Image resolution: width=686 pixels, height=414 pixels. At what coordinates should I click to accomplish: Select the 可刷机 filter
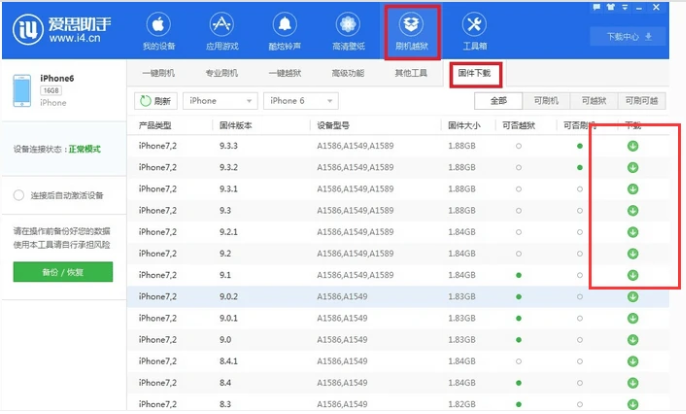(546, 101)
